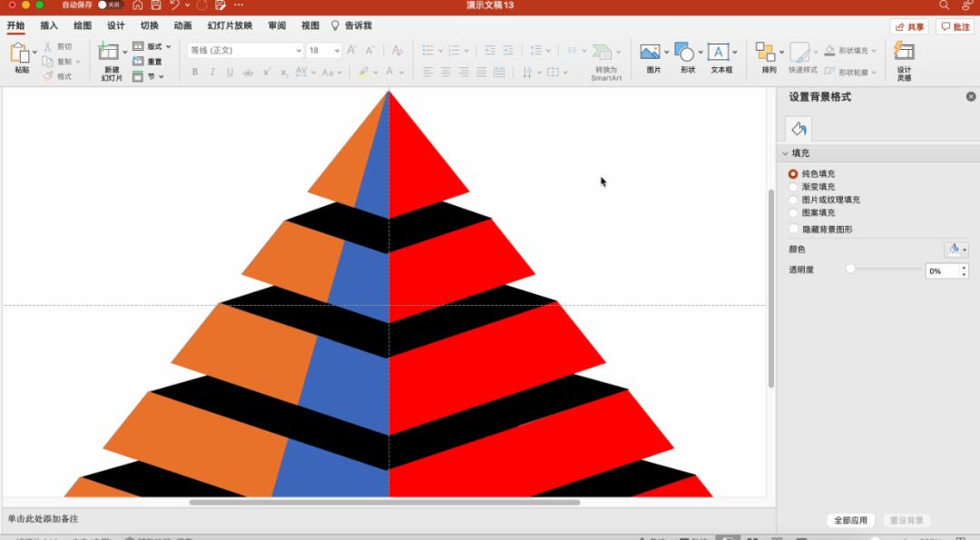Open the Design tab
The height and width of the screenshot is (540, 980).
coord(115,25)
